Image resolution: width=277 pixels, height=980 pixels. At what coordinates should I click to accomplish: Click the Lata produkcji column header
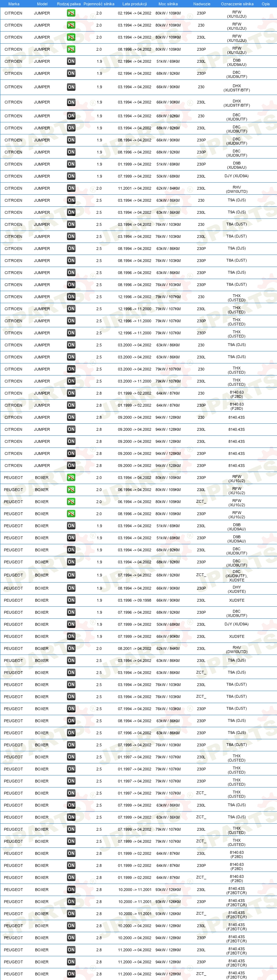pyautogui.click(x=135, y=4)
